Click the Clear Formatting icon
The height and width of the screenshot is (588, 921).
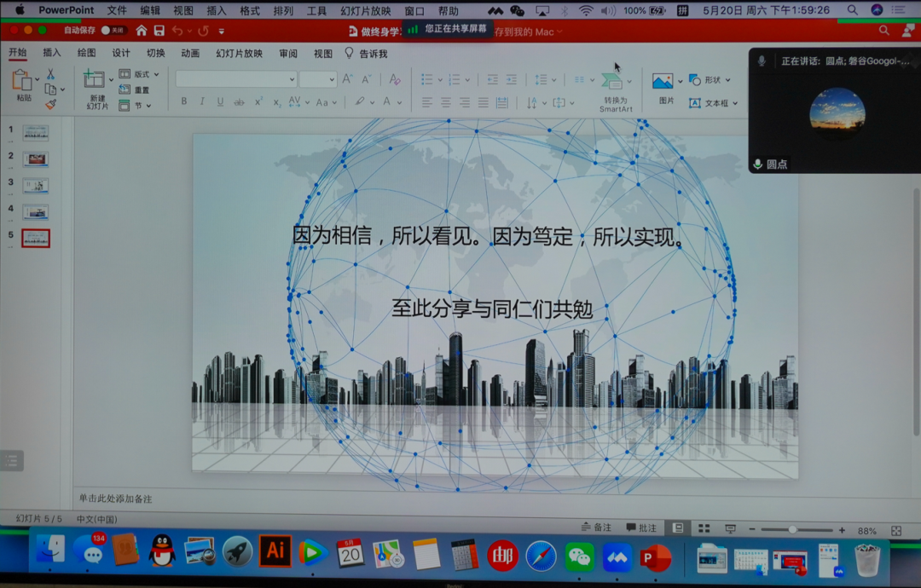pos(394,79)
